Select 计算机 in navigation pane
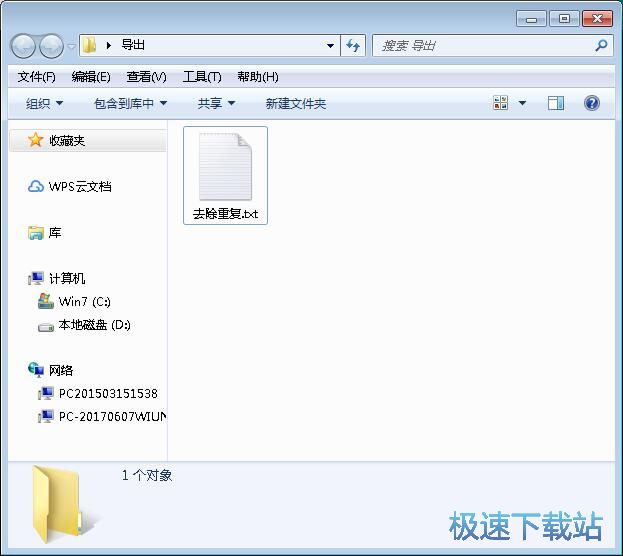The height and width of the screenshot is (556, 623). [67, 278]
